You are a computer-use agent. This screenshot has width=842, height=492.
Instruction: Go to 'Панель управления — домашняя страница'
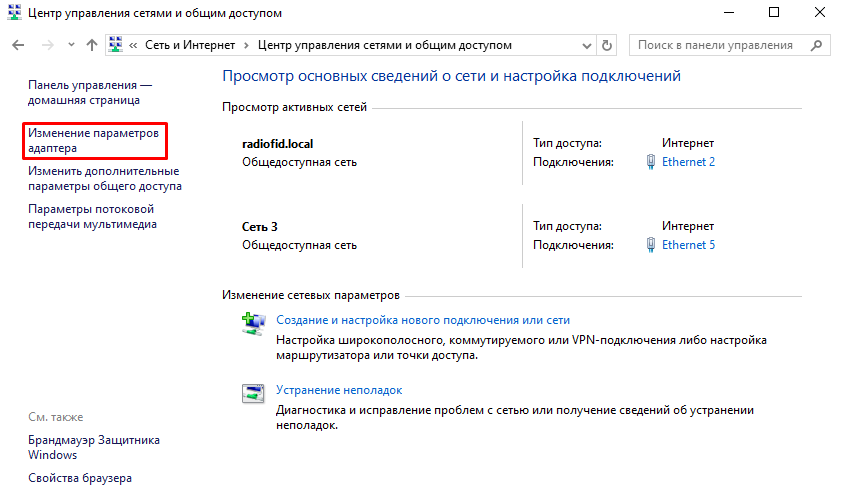click(x=90, y=93)
